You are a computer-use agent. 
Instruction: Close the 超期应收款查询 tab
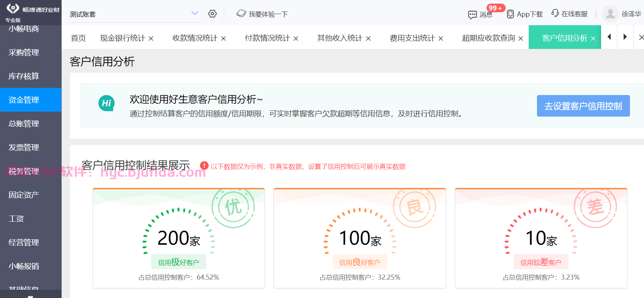[x=521, y=39]
